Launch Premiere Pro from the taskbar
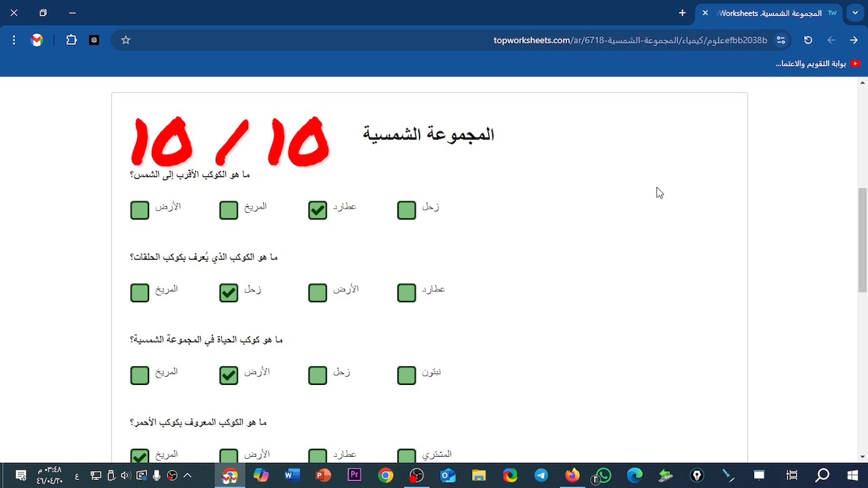This screenshot has height=488, width=868. (354, 474)
